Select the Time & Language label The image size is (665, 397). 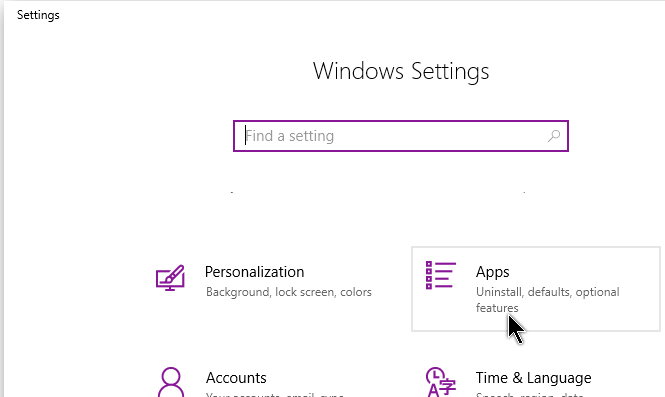534,377
